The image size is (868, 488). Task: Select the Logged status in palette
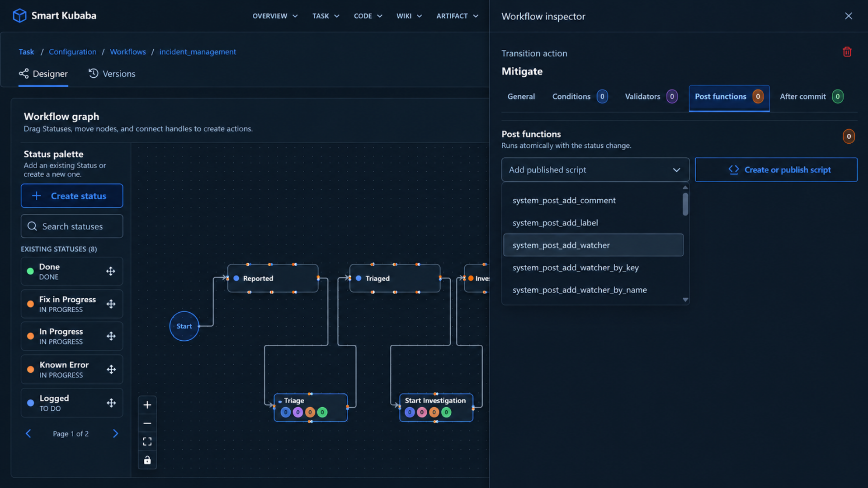[x=72, y=403]
